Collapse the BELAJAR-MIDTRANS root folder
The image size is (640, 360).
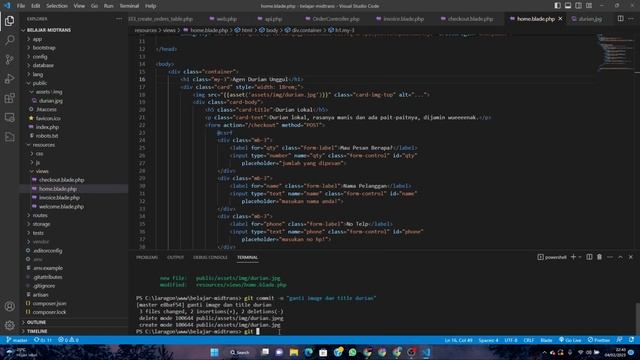tap(49, 30)
